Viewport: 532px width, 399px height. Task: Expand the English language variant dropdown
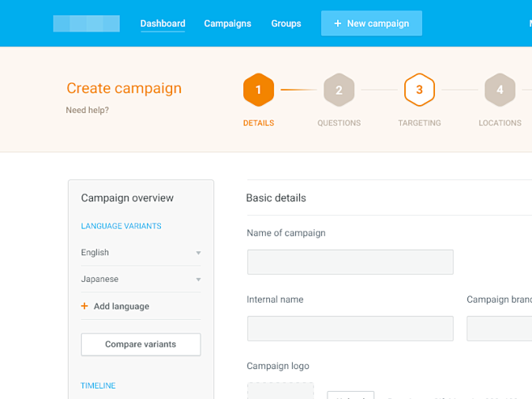coord(198,253)
